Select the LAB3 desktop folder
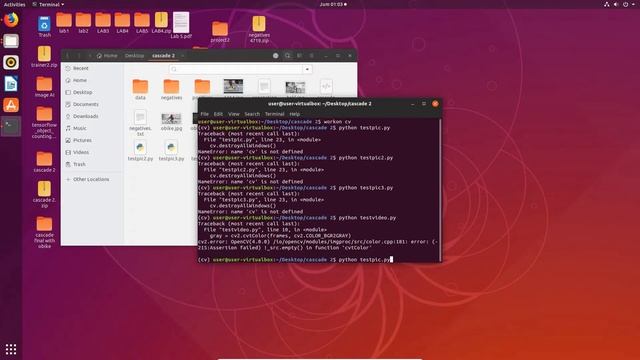Viewport: 640px width, 360px height. (x=103, y=23)
